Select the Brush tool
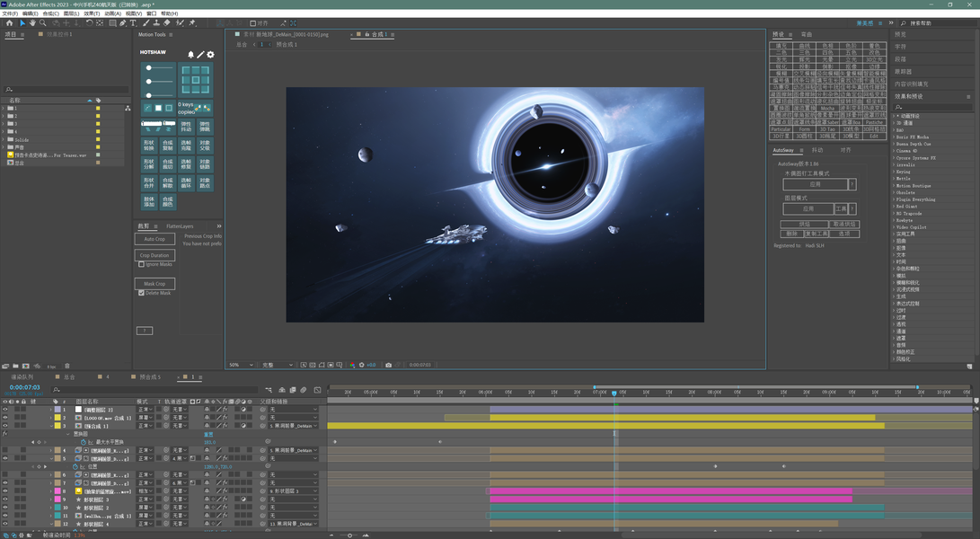The height and width of the screenshot is (539, 980). point(146,23)
